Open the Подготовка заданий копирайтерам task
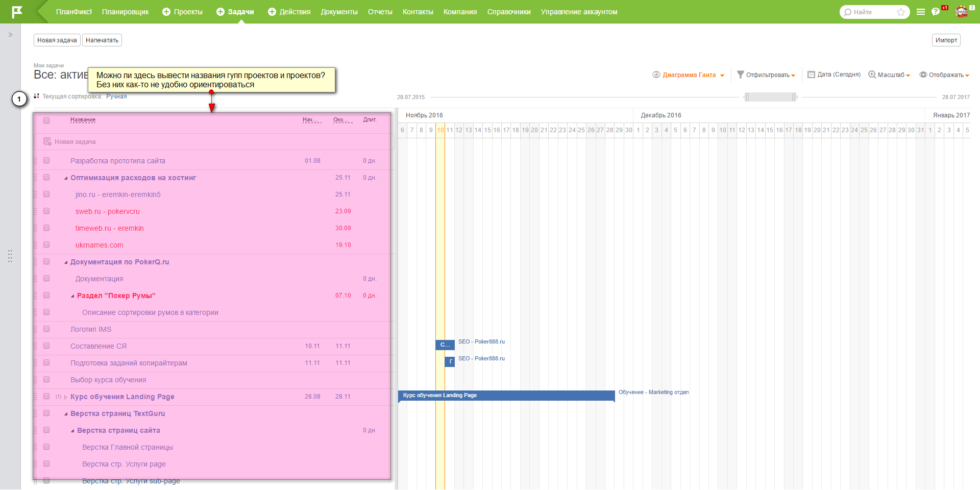 tap(129, 363)
